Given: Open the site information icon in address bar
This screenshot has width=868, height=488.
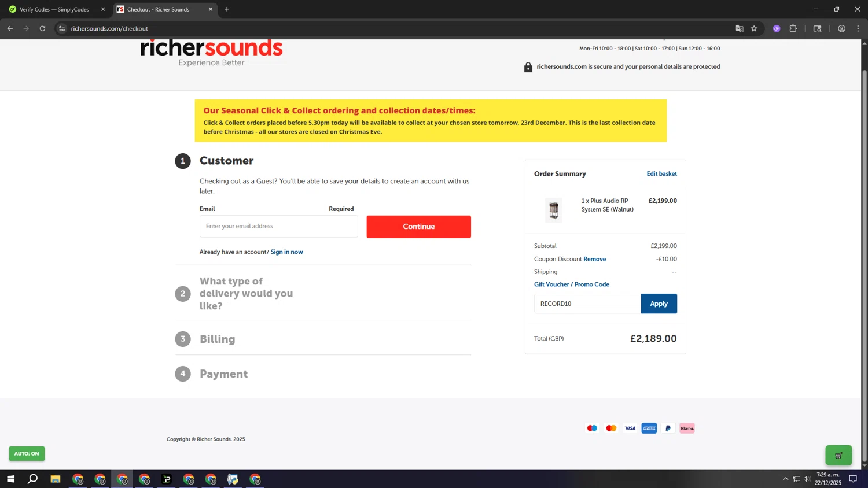Looking at the screenshot, I should click(62, 28).
